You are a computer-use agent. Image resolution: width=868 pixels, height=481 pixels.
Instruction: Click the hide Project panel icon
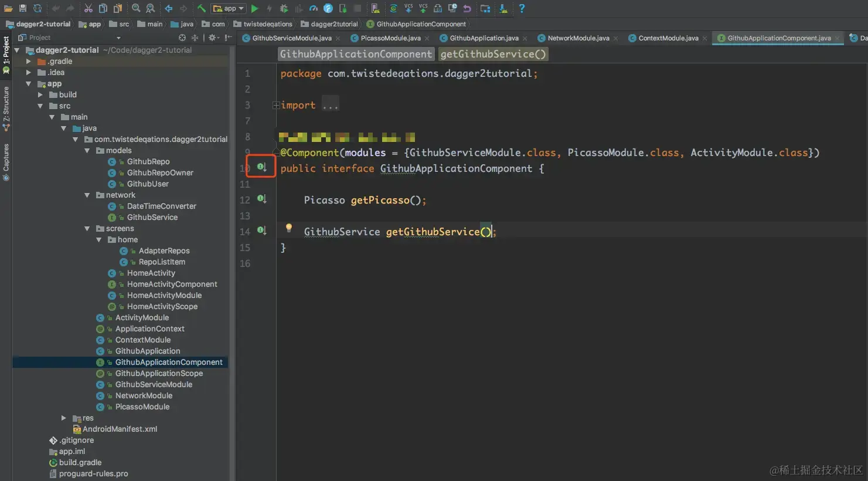tap(229, 38)
